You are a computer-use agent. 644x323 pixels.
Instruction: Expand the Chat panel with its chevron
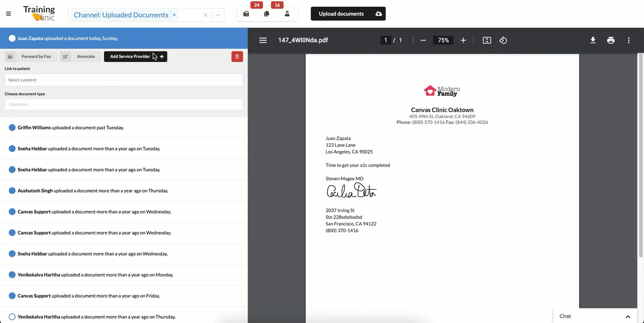(627, 316)
